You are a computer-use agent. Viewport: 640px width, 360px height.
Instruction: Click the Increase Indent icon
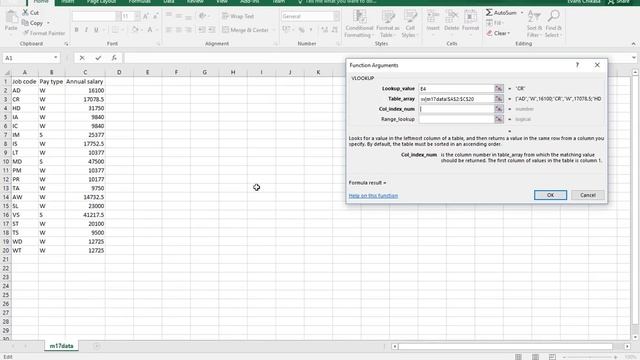(212, 30)
